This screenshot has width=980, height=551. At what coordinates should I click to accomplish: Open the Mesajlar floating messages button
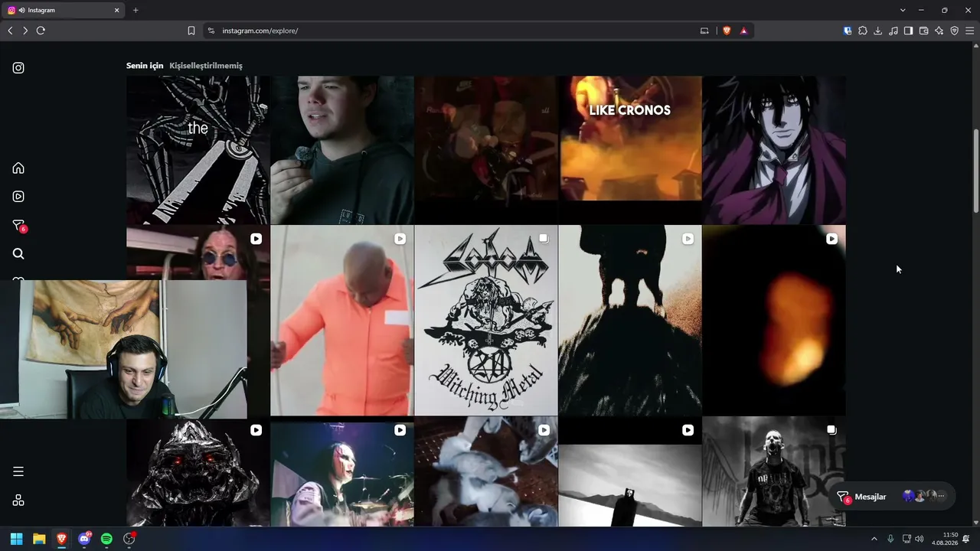tap(892, 497)
